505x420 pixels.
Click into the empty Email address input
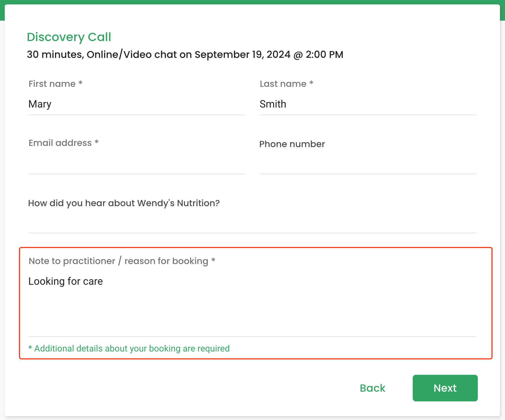[x=136, y=163]
